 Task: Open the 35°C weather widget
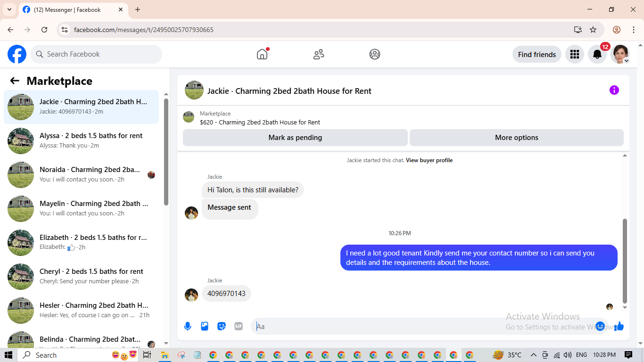(507, 355)
